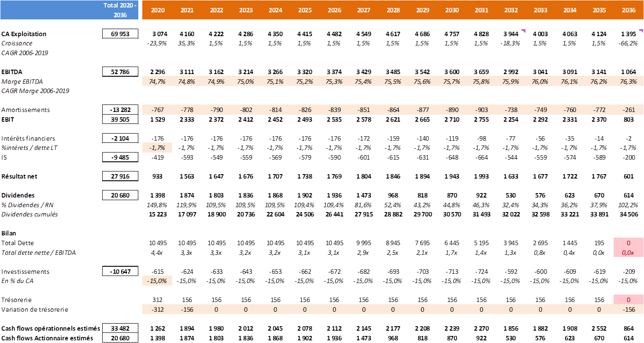Click the -312 treasury variation cell

click(x=158, y=309)
